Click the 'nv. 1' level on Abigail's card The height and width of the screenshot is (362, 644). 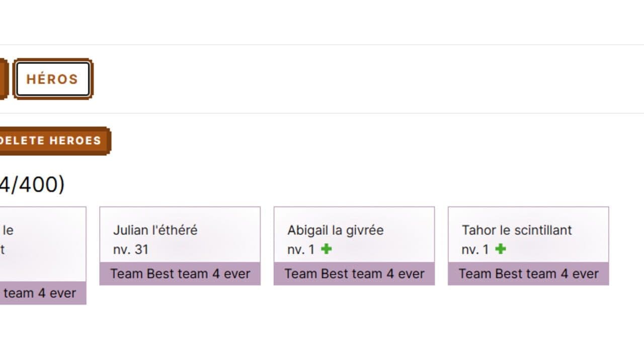tap(301, 249)
